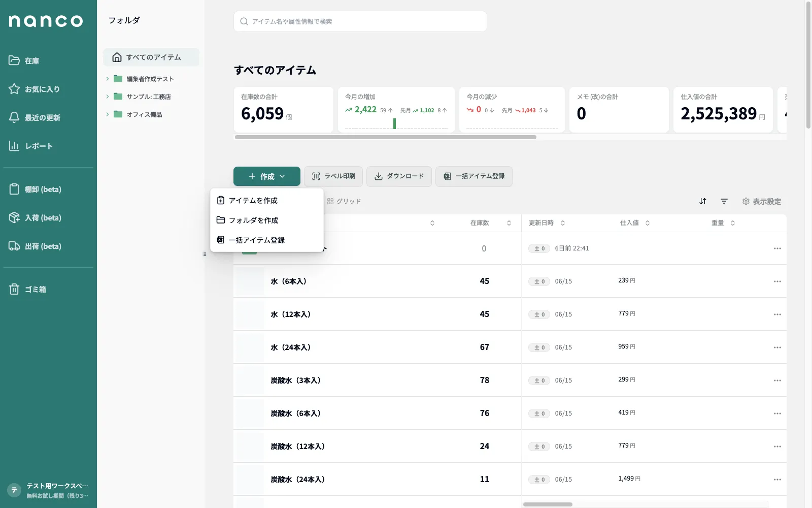
Task: Click the nanco logo
Action: click(x=46, y=21)
